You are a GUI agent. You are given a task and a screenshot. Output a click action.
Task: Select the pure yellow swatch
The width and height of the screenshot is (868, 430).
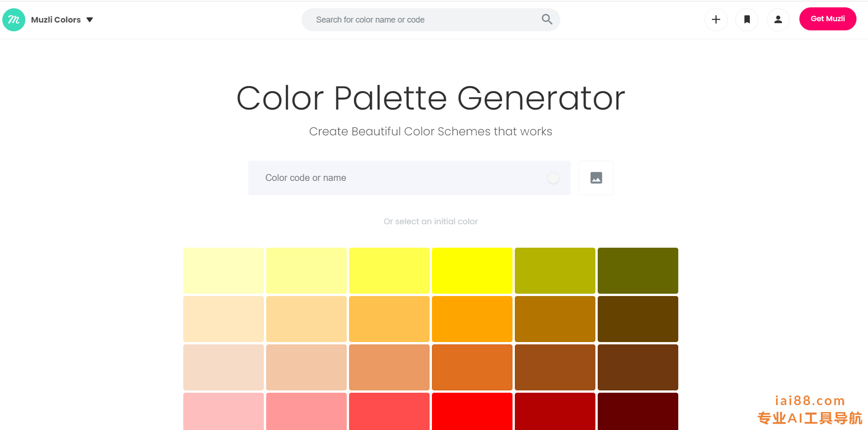(472, 271)
